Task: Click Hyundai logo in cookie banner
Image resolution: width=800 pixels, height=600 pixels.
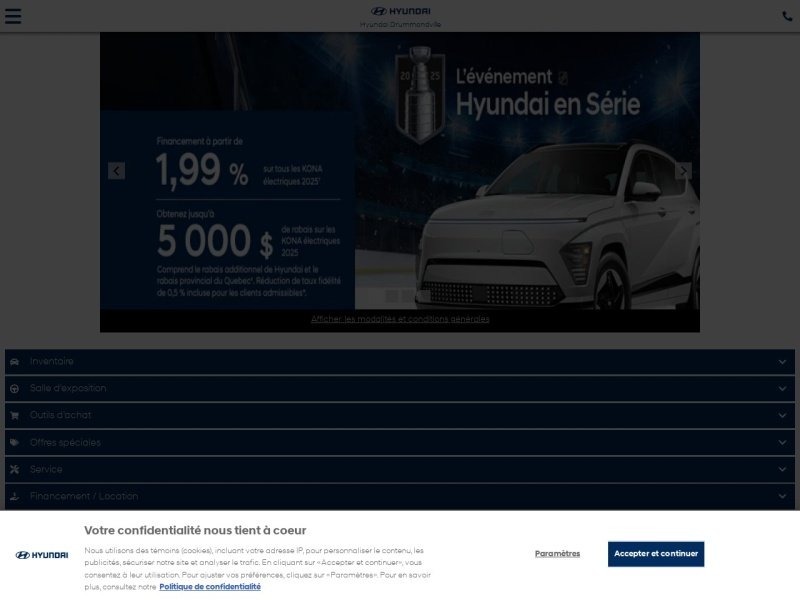Action: pos(42,555)
